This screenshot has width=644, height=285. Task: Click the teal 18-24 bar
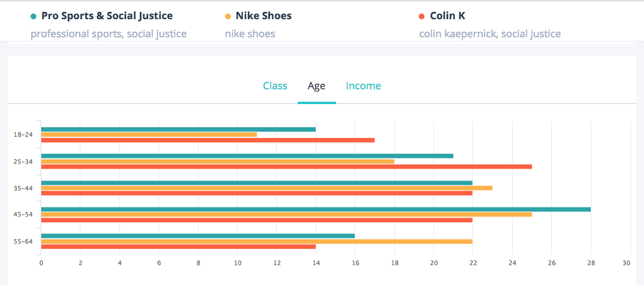(x=178, y=129)
